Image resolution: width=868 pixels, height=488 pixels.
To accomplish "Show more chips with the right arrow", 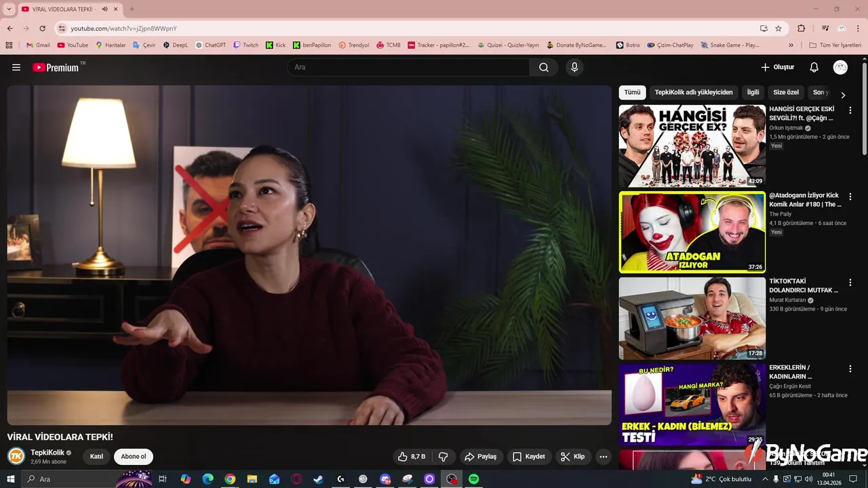I will [843, 96].
